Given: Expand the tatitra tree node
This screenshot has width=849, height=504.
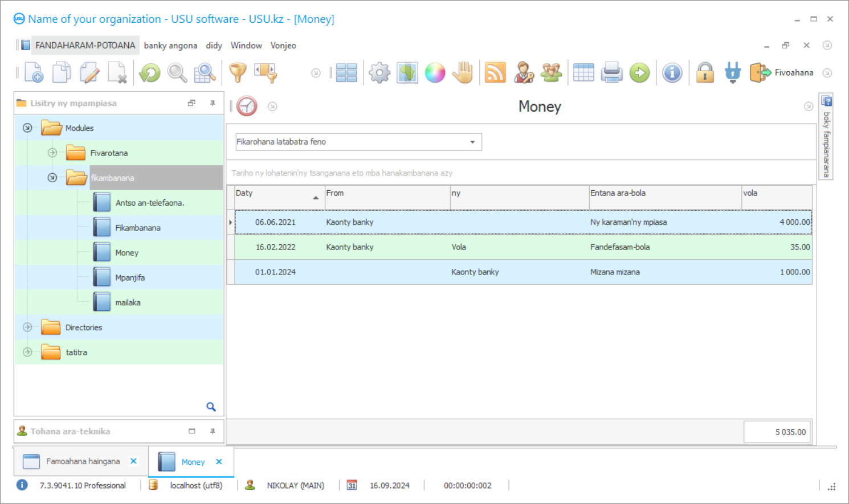Looking at the screenshot, I should 27,352.
